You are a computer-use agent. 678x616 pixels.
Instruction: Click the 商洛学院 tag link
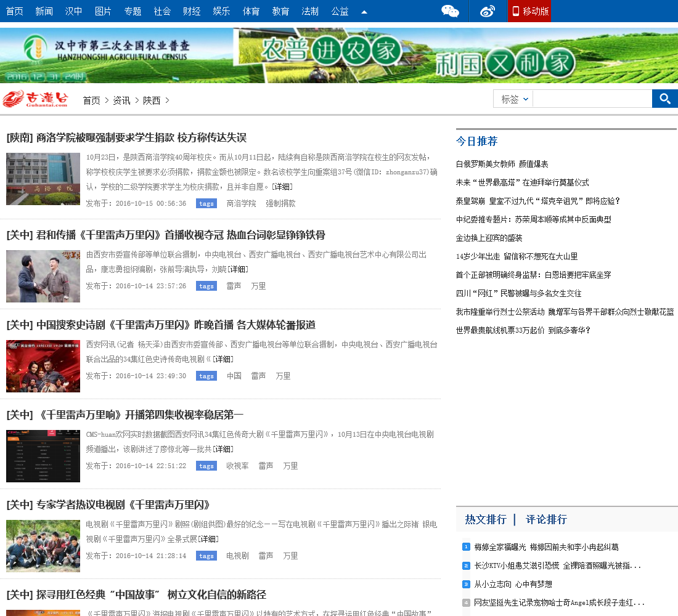point(241,203)
